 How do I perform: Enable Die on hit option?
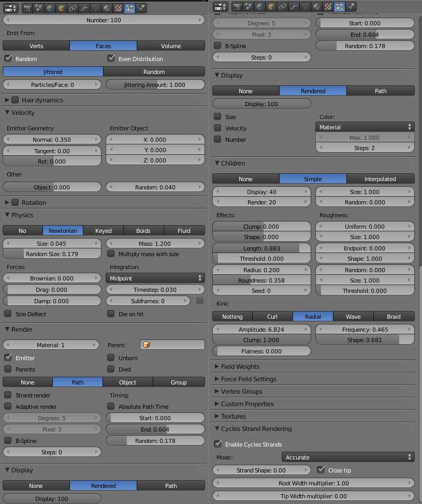111,314
